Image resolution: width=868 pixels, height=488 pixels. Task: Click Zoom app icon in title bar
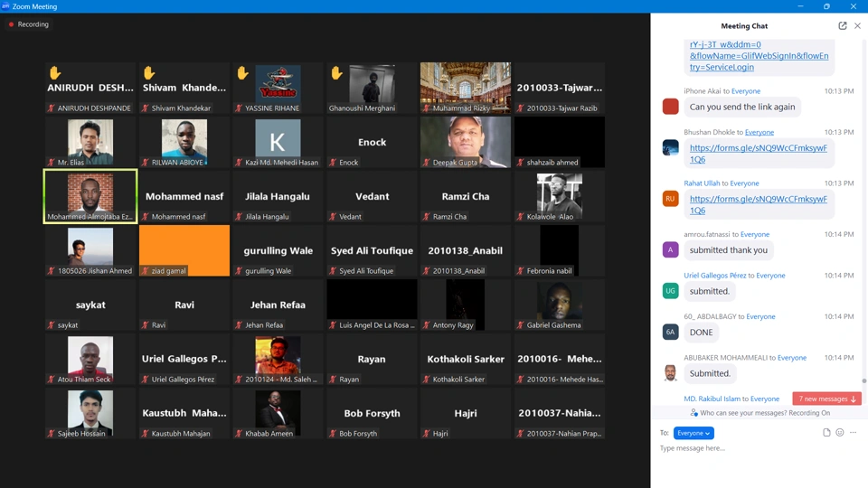pos(5,6)
